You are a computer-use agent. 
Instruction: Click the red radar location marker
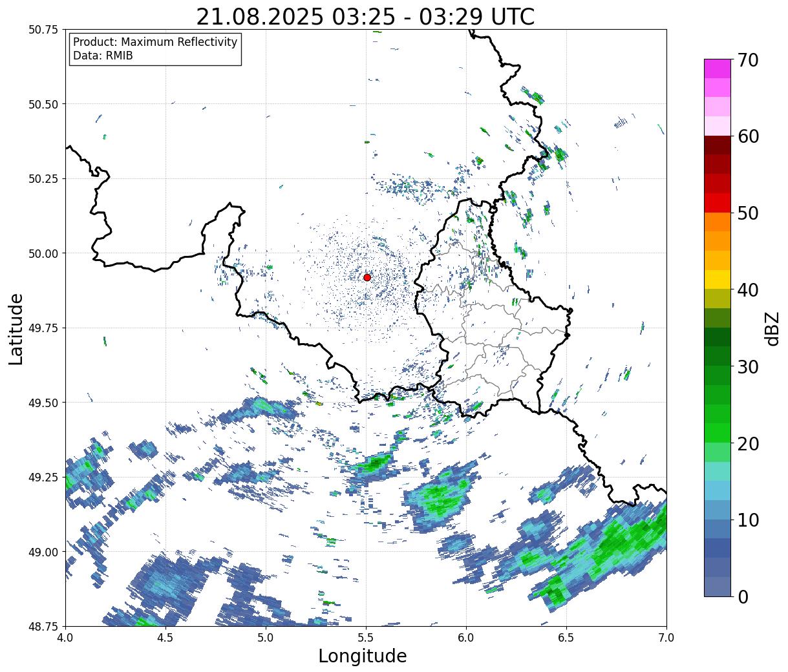coord(367,277)
